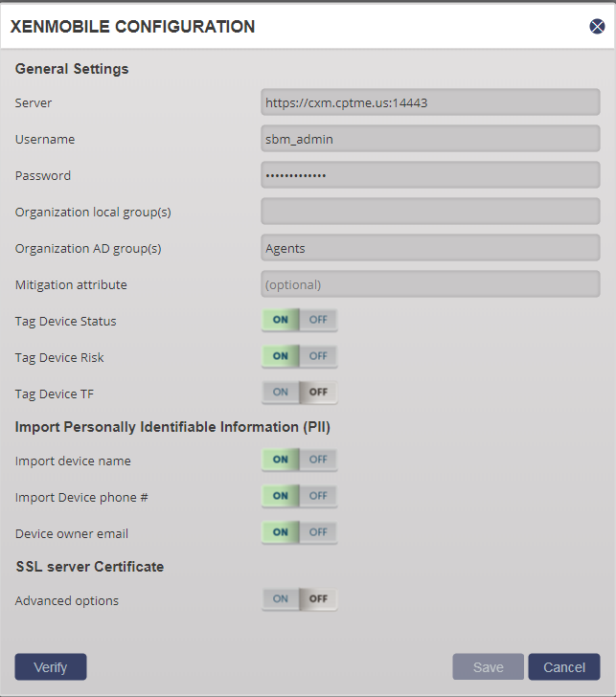
Task: Click ON side of Advanced options
Action: click(x=281, y=599)
